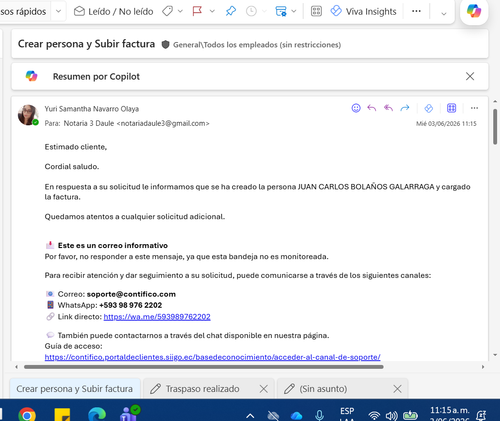Click the soporte@contifico.com address text

click(131, 294)
